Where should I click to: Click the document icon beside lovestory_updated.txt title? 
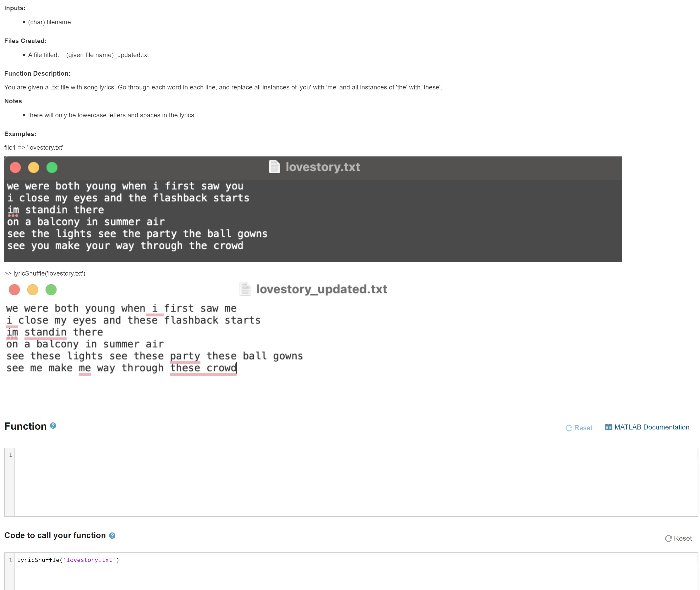(245, 289)
